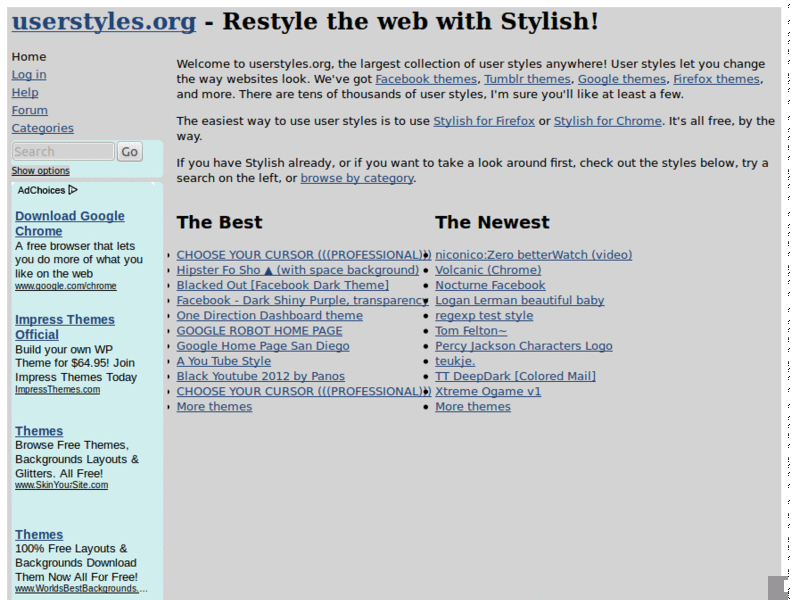The image size is (800, 600).
Task: Open Facebook themes link
Action: (426, 79)
